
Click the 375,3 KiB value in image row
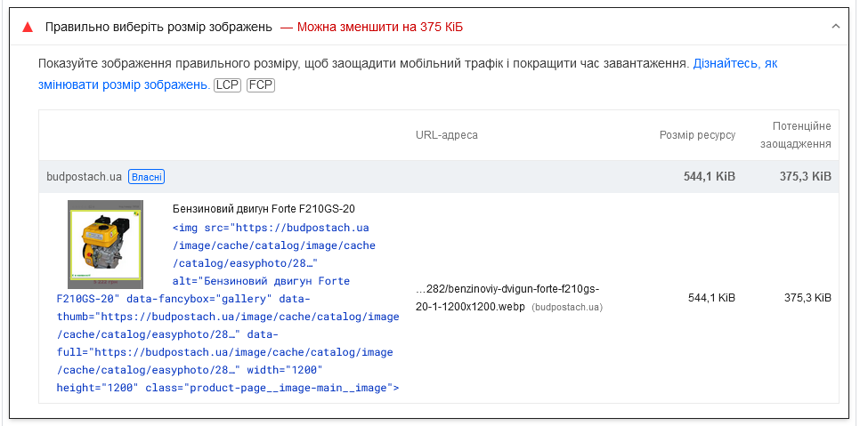(x=807, y=298)
